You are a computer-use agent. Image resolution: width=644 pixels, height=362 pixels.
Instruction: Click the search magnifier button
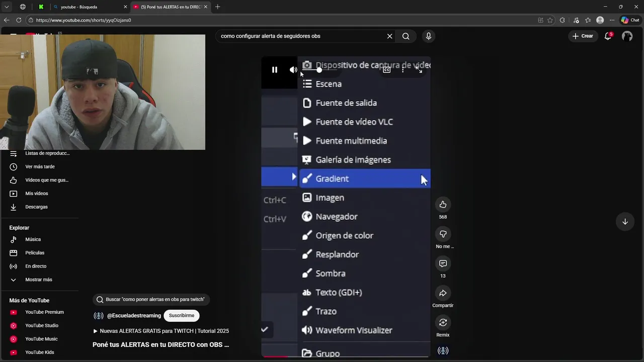tap(406, 36)
